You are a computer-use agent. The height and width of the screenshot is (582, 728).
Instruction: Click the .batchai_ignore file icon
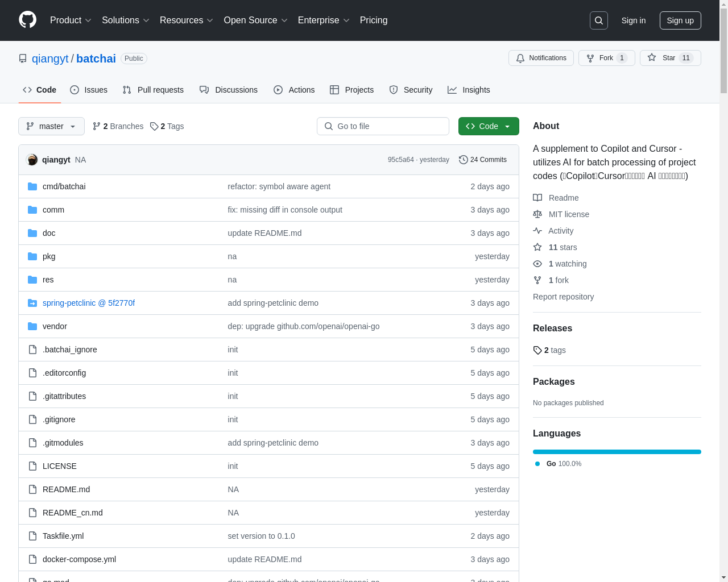click(x=32, y=350)
